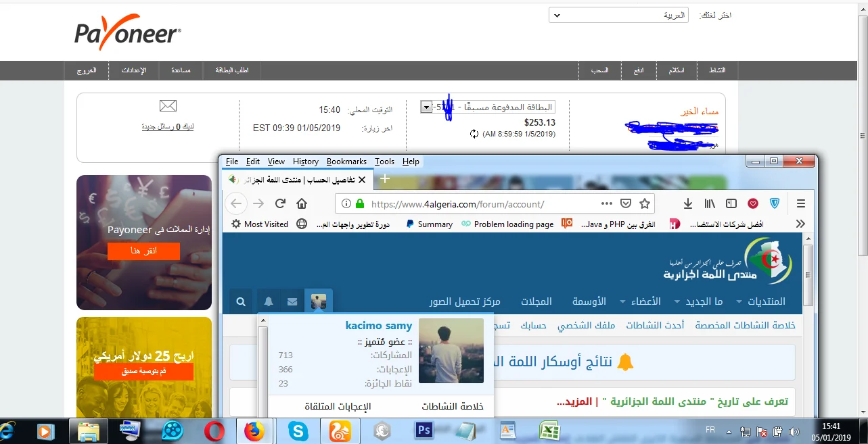Image resolution: width=868 pixels, height=444 pixels.
Task: Click the user profile photo thumbnail in popup
Action: pyautogui.click(x=451, y=351)
